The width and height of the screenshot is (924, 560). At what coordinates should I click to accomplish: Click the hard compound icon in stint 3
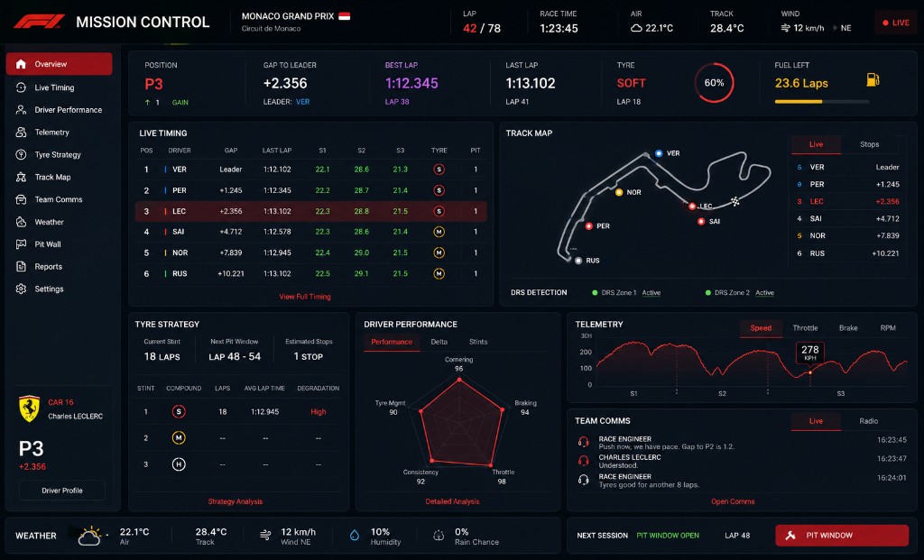click(x=179, y=464)
